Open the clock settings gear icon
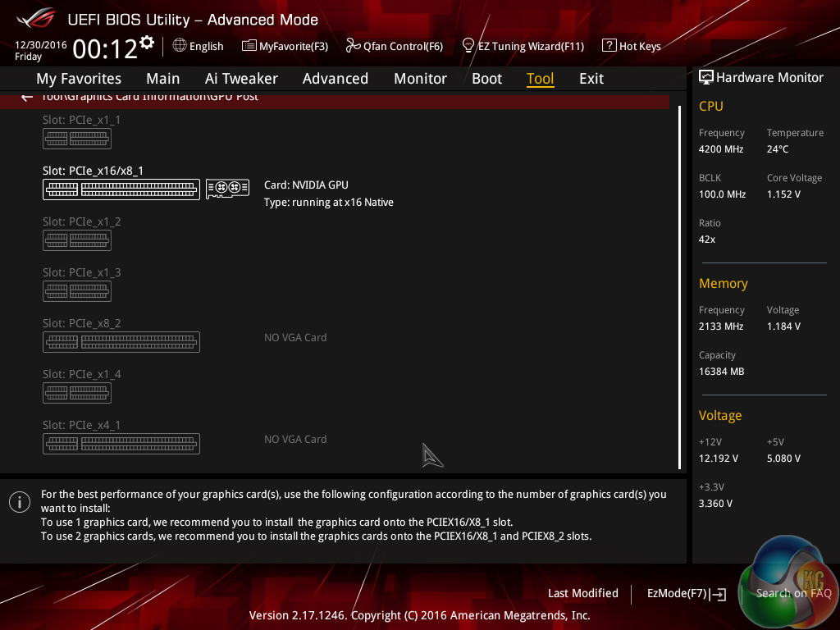840x630 pixels. point(147,43)
